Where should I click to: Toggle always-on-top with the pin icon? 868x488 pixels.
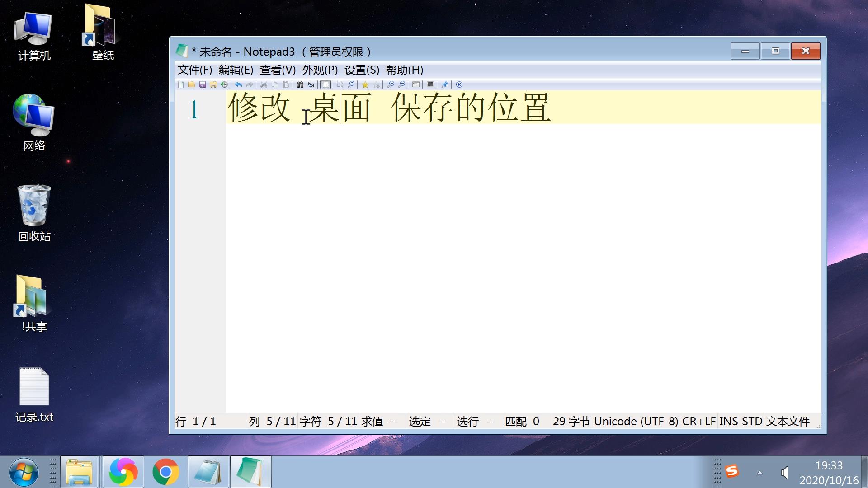click(444, 84)
